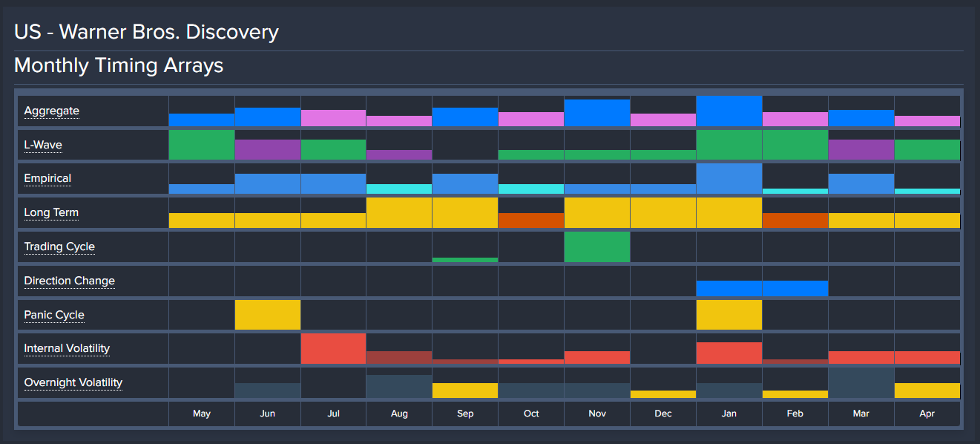Click the Long Term row label
This screenshot has width=980, height=444.
click(x=51, y=212)
